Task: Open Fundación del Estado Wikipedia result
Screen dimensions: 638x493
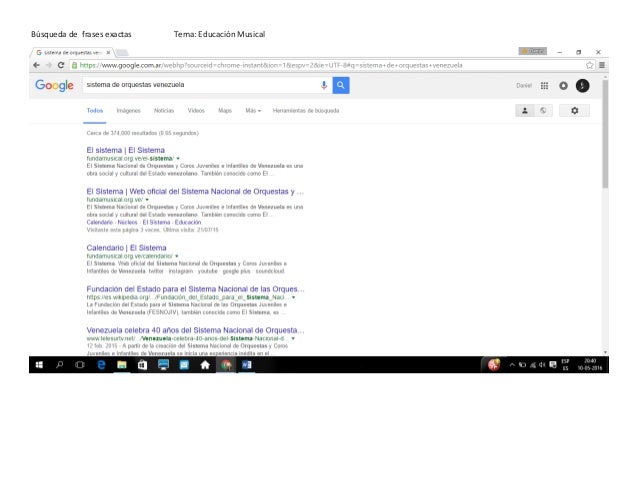Action: pyautogui.click(x=195, y=289)
